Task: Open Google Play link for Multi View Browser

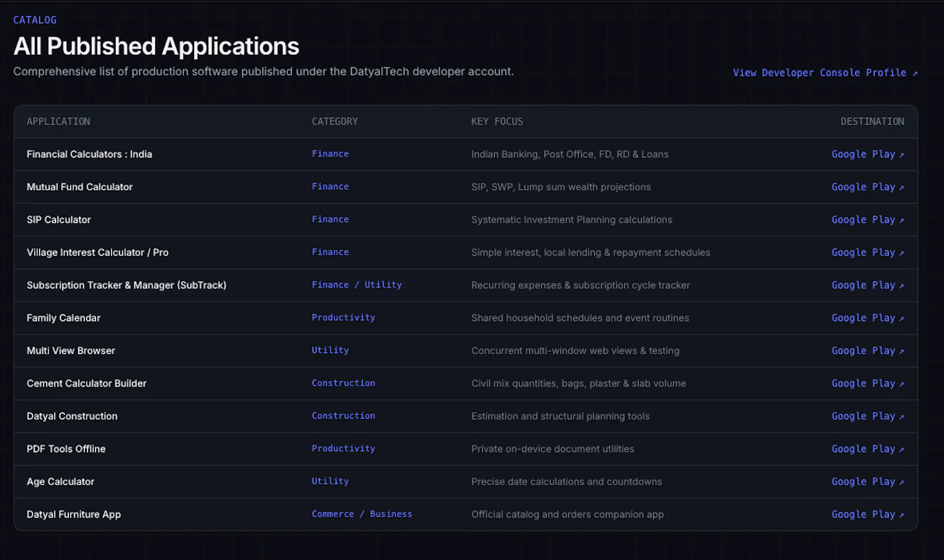Action: click(x=868, y=350)
